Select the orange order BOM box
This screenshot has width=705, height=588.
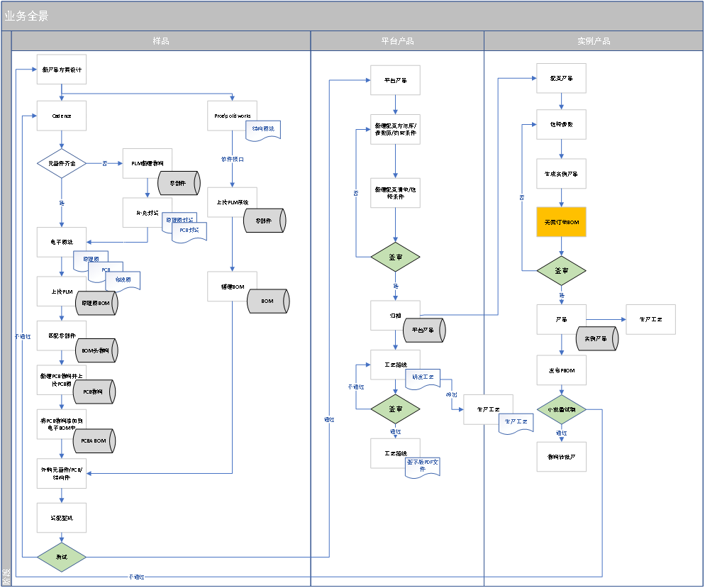(x=562, y=221)
